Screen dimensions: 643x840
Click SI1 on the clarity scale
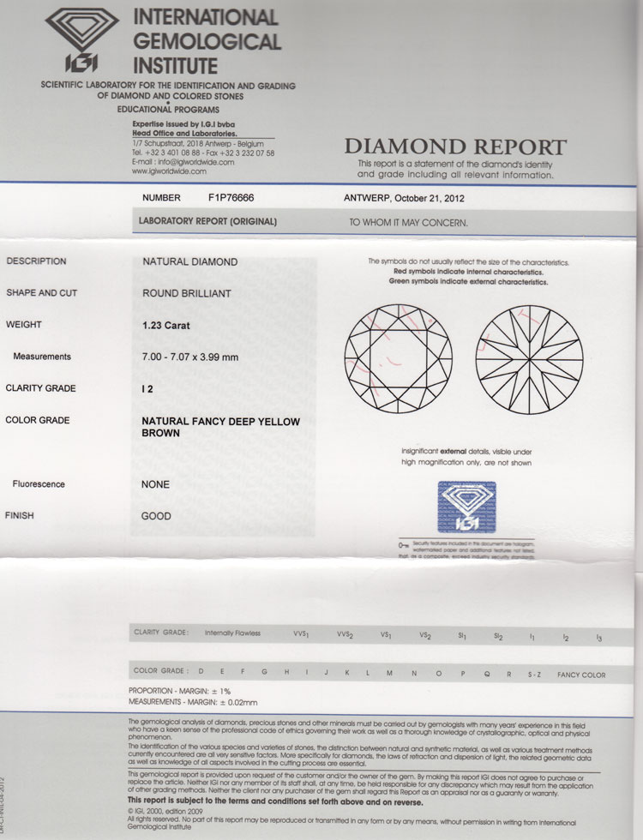[x=462, y=636]
